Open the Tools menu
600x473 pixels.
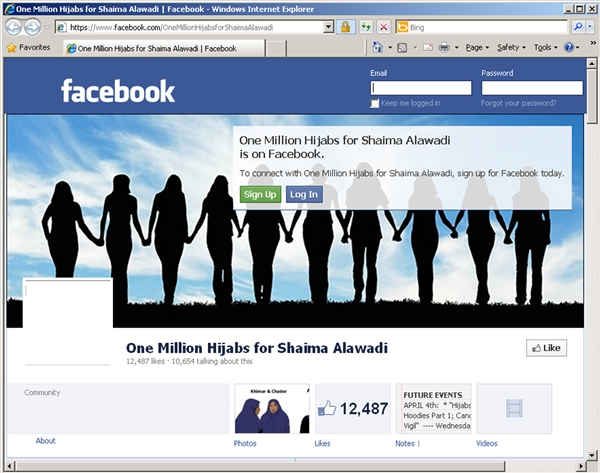click(546, 47)
